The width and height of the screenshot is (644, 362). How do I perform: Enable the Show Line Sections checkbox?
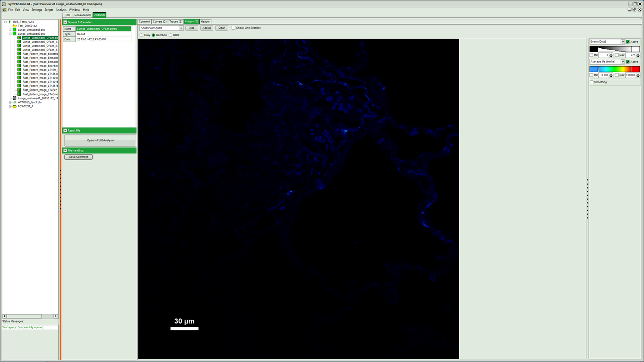(233, 28)
